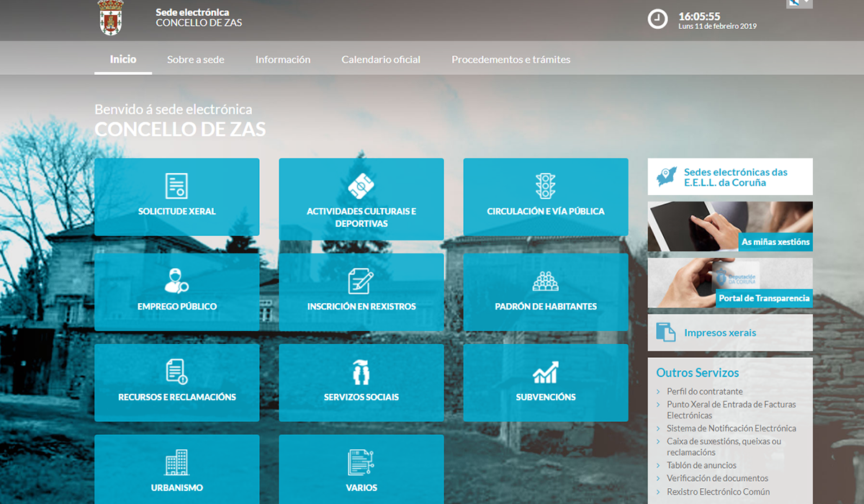Open the Urbanismo buildings icon tile

click(x=176, y=462)
